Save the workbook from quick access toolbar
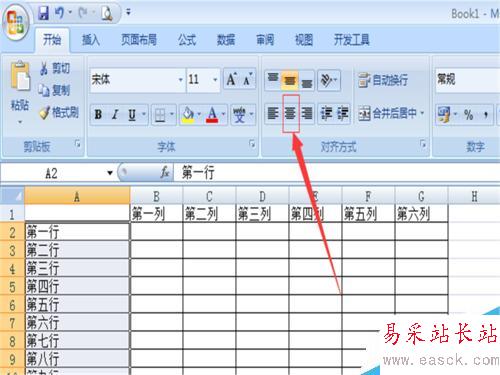The image size is (500, 375). point(43,13)
